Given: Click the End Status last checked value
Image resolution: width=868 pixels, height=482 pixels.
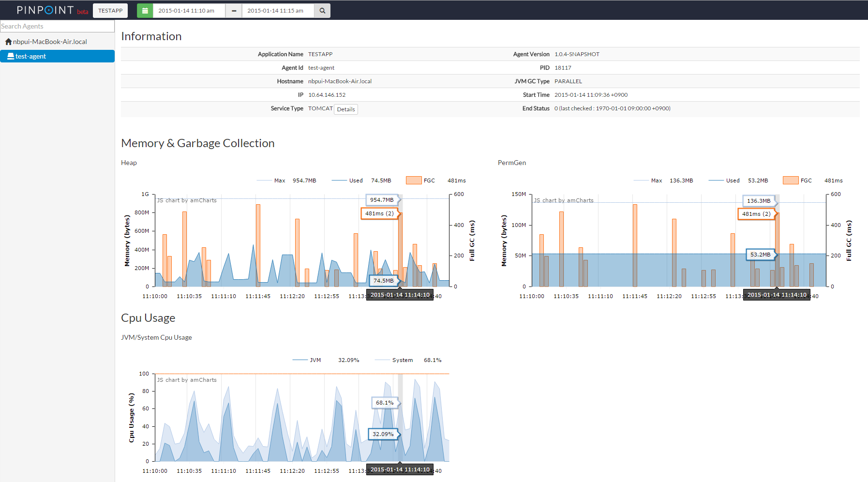Looking at the screenshot, I should pyautogui.click(x=612, y=108).
